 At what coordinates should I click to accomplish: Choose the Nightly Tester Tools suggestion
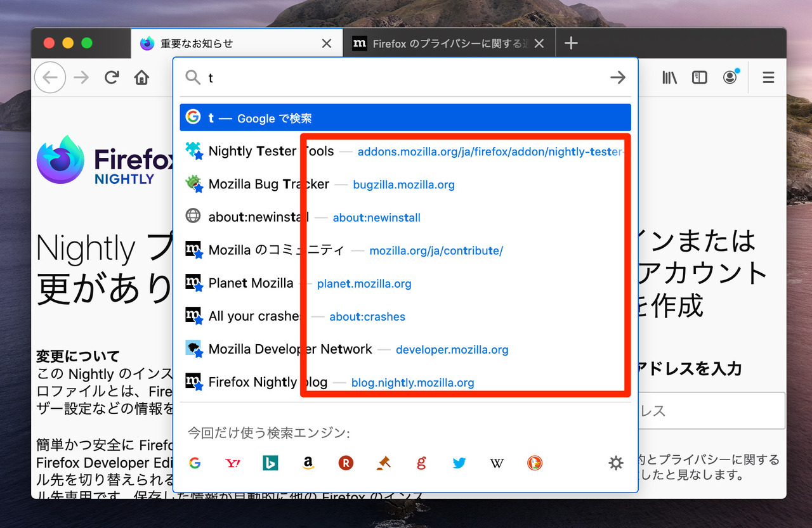tap(405, 151)
